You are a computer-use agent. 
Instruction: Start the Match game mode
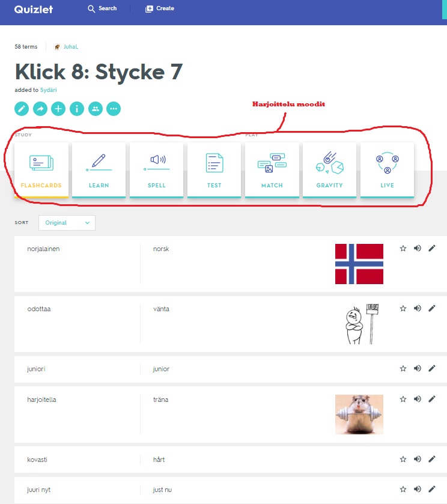point(272,169)
